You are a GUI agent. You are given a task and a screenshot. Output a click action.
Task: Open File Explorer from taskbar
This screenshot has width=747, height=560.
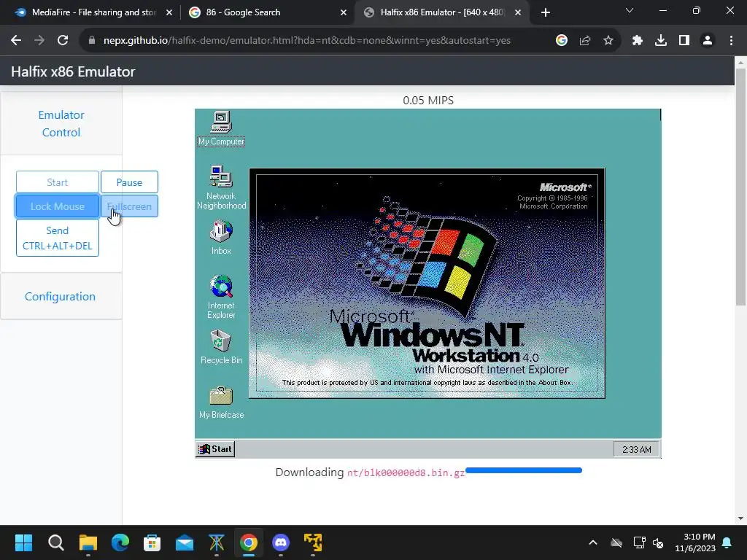(88, 542)
